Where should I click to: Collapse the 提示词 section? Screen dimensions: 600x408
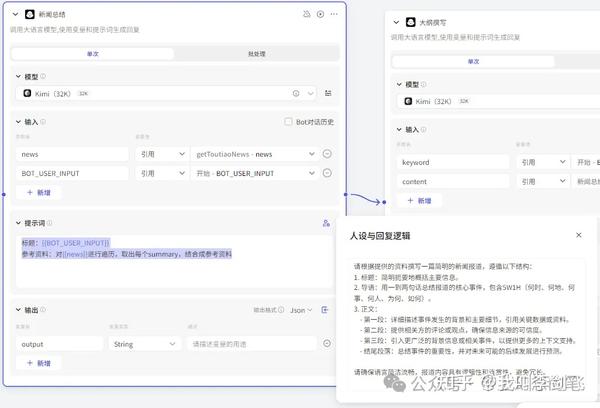18,223
